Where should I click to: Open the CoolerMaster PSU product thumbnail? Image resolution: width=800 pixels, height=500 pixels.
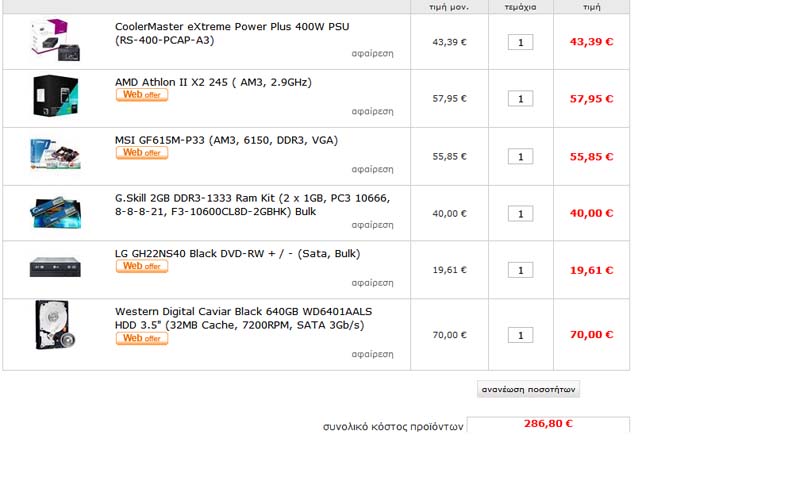tap(55, 40)
